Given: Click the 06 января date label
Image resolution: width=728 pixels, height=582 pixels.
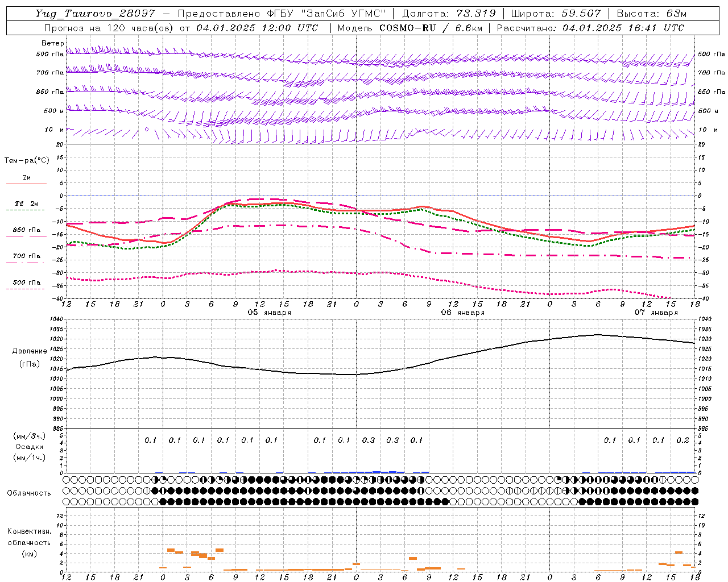Looking at the screenshot, I should click(x=463, y=313).
